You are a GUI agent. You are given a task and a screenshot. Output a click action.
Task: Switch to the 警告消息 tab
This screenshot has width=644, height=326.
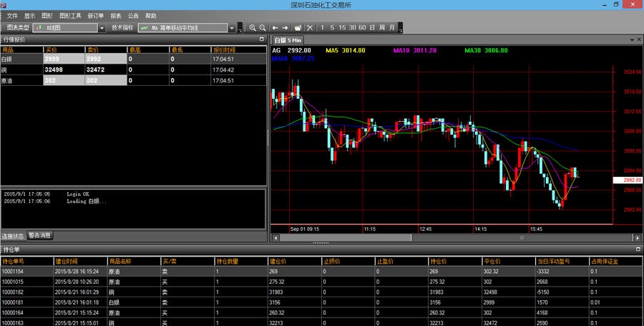pyautogui.click(x=40, y=236)
